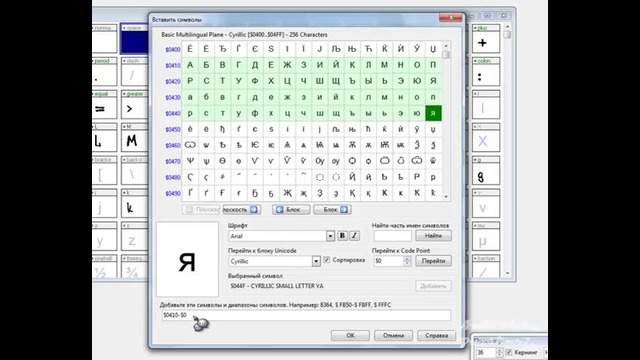Select the colon glyph cell in background
This screenshot has height=360, width=640.
(486, 72)
